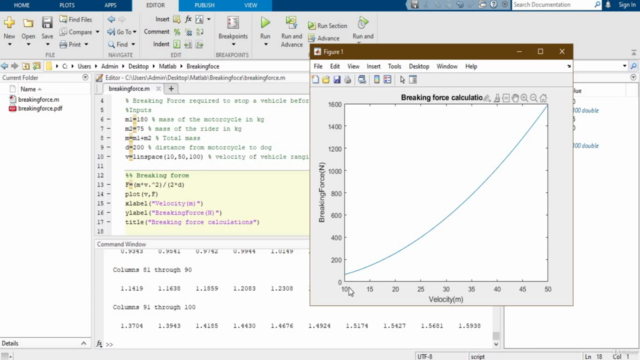Click the back navigation arrow in Navigate group
Image resolution: width=640 pixels, height=360 pixels.
coord(111,19)
